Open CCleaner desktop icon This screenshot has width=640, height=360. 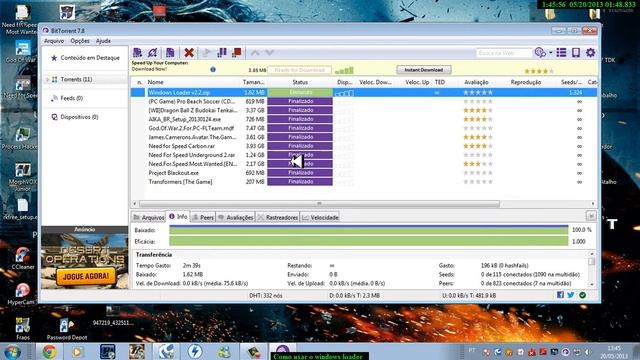click(22, 259)
